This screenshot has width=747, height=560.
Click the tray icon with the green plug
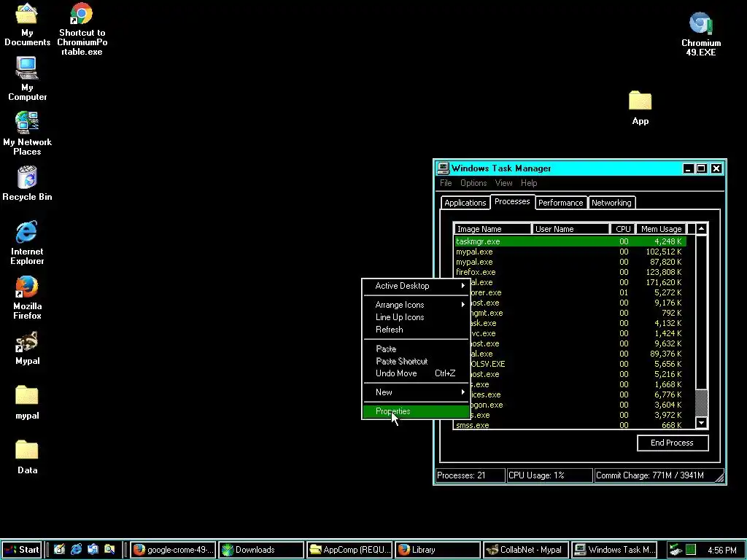pyautogui.click(x=676, y=550)
